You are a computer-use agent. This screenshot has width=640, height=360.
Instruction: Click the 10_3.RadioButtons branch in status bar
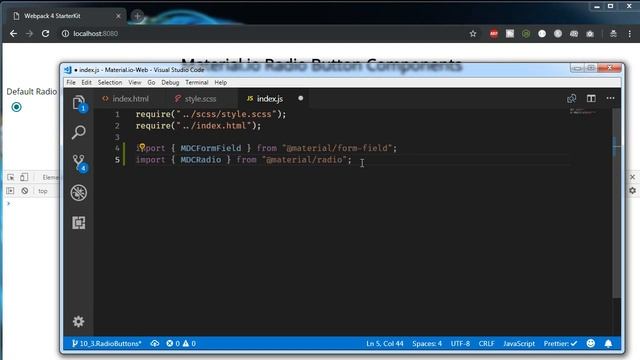coord(107,344)
